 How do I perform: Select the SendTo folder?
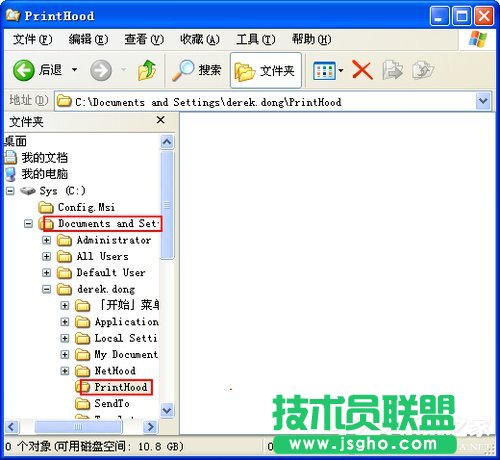click(112, 403)
